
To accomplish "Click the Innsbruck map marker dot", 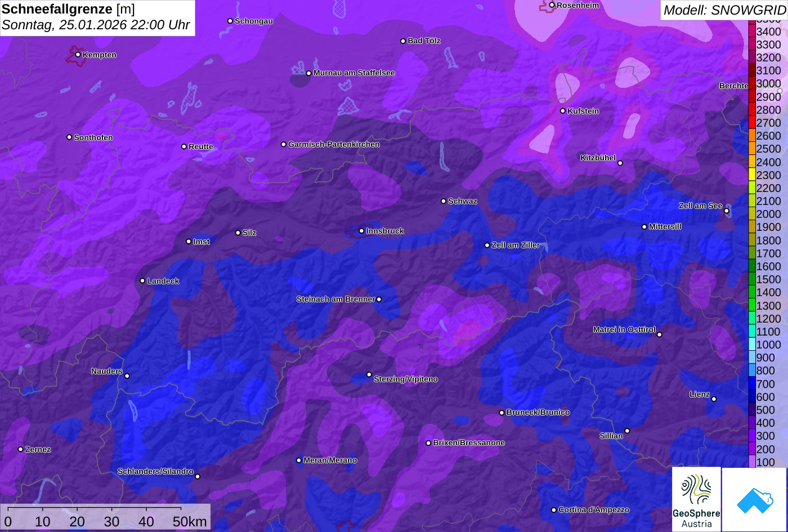I will click(361, 231).
